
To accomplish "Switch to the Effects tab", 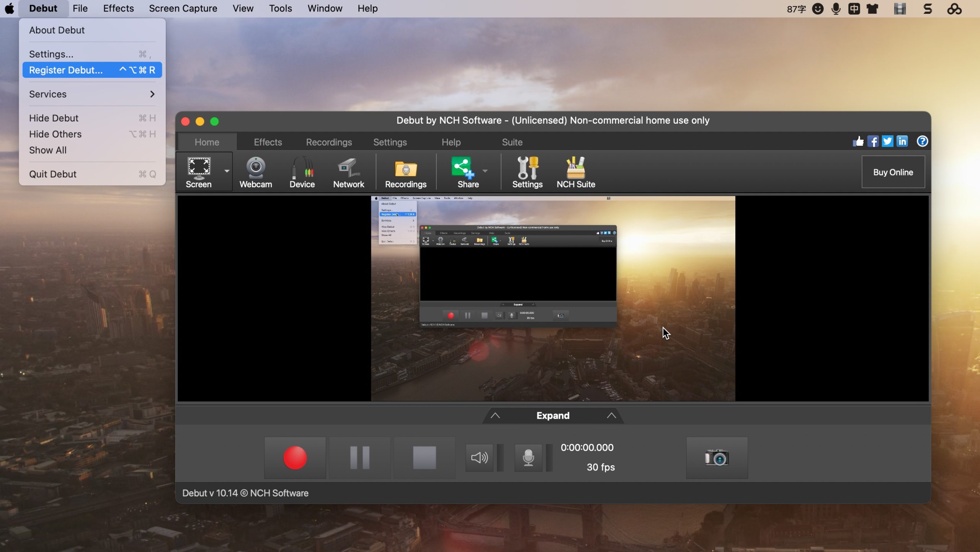I will tap(268, 142).
